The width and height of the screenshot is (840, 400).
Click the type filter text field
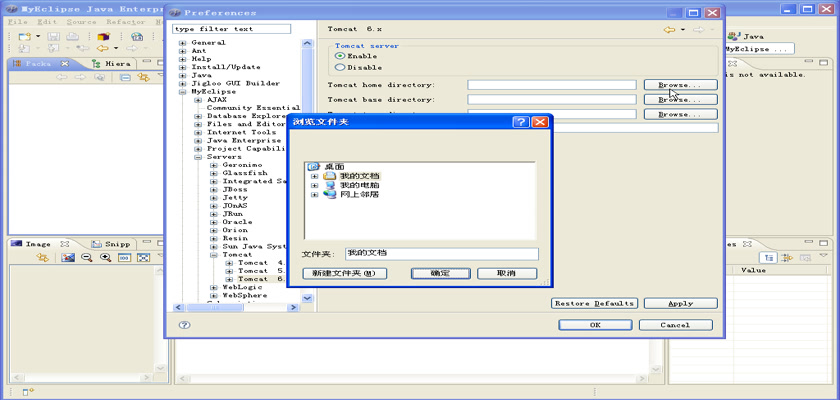[x=231, y=29]
